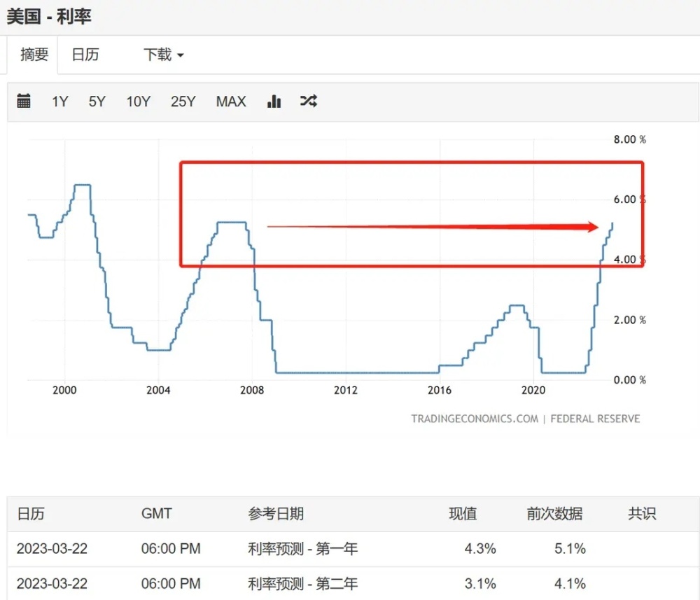Select the 10Y time range
This screenshot has height=600, width=700.
(139, 102)
